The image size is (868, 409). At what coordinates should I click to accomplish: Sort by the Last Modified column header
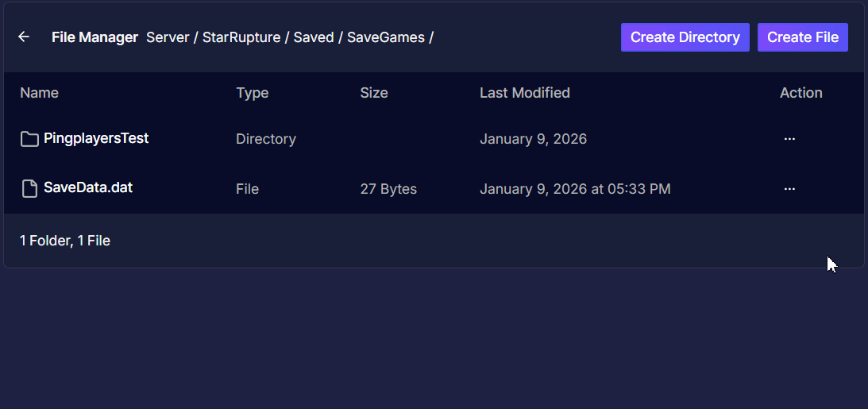click(525, 93)
